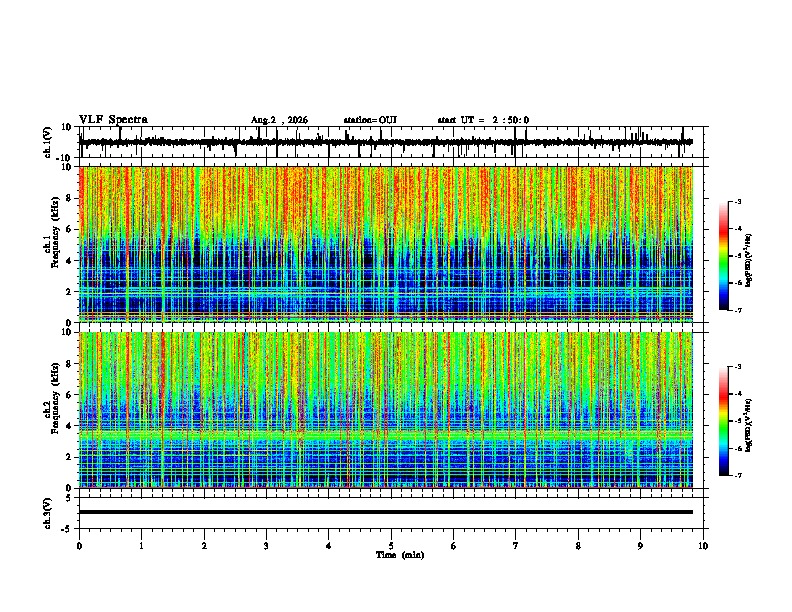Click the "-3" tick on ch.1 color bar

pos(738,201)
